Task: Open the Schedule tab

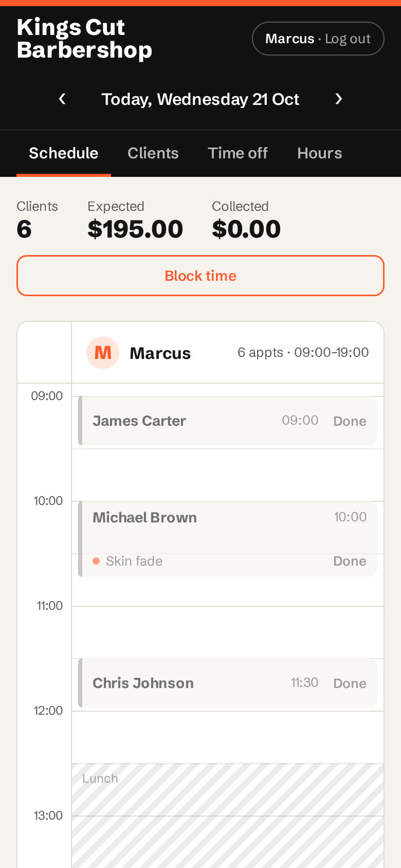Action: coord(64,153)
